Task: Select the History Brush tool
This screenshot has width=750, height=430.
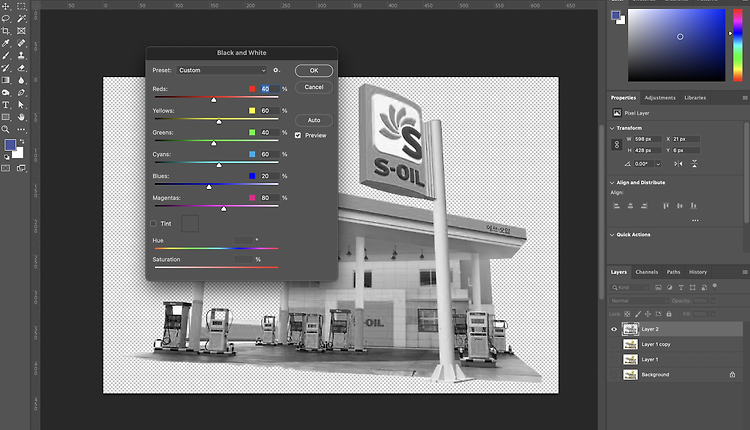Action: pyautogui.click(x=6, y=68)
